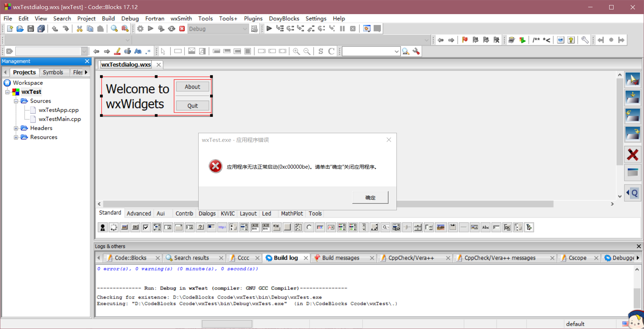The width and height of the screenshot is (644, 329).
Task: Click the 确定 button in error dialog
Action: click(370, 198)
